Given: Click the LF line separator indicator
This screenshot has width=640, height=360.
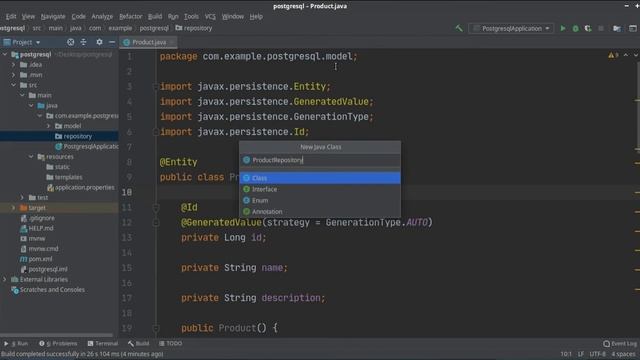Looking at the screenshot, I should pos(581,354).
